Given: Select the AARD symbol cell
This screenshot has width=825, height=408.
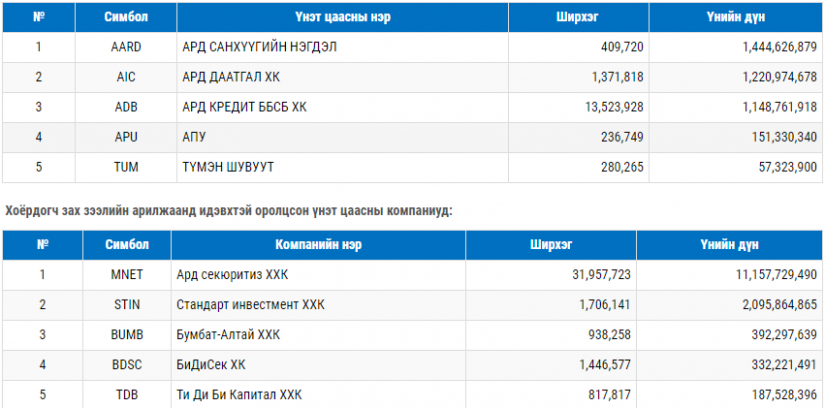Looking at the screenshot, I should coord(126,47).
